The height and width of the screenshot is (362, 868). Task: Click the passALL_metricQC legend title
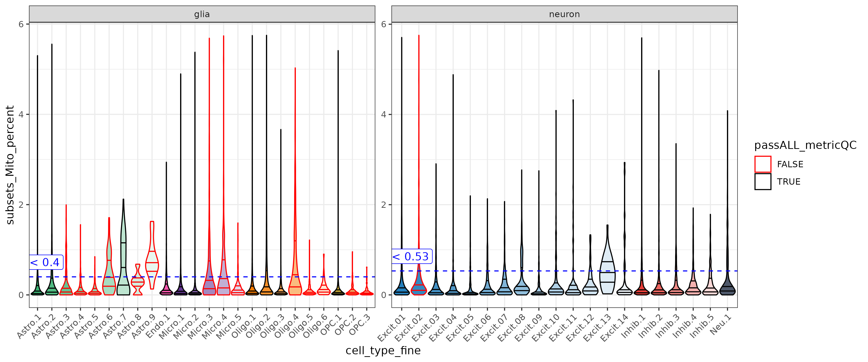[805, 145]
